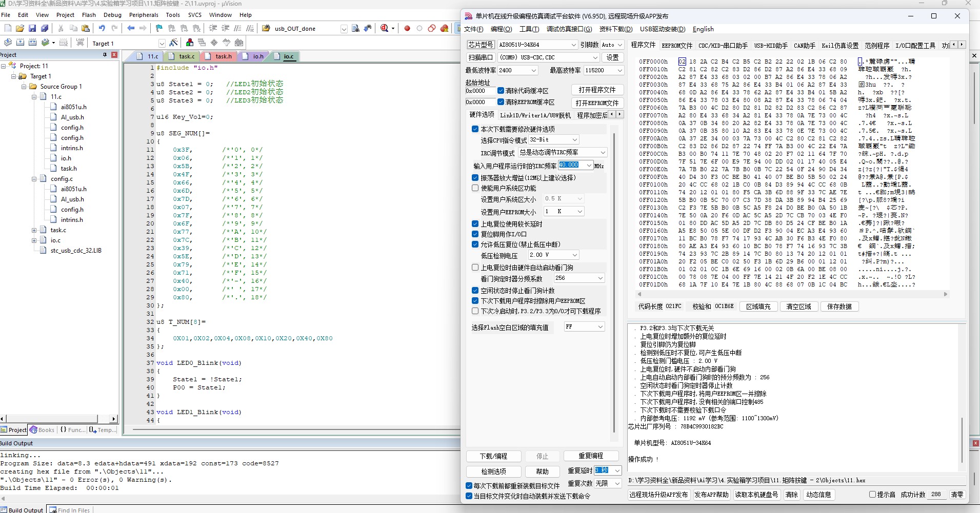Click the Batch Build icon
This screenshot has height=513, width=980.
(x=45, y=43)
